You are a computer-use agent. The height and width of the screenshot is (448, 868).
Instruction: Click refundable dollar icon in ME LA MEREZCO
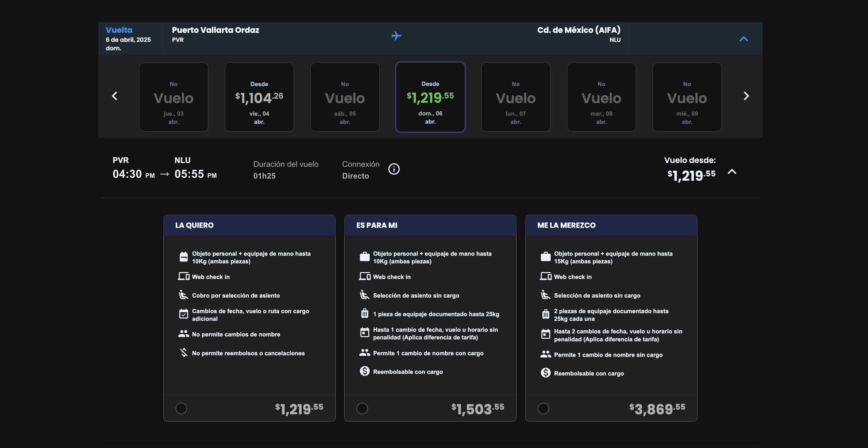click(545, 373)
